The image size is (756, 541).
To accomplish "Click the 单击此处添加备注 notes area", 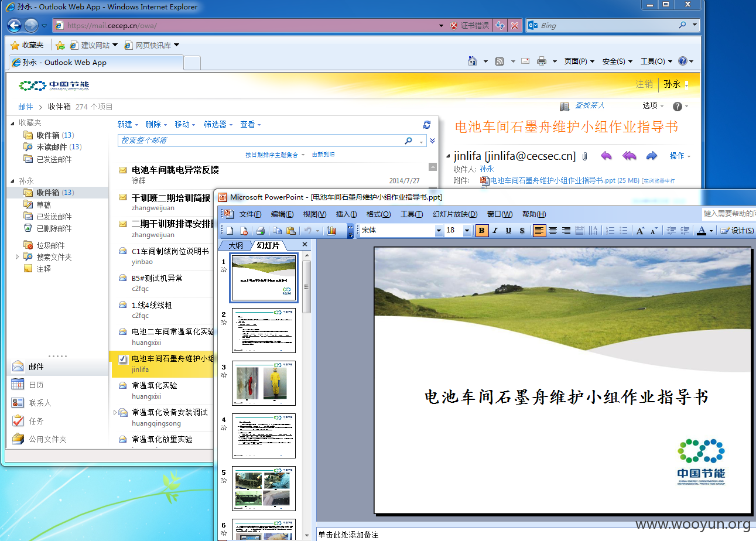I will tap(348, 535).
